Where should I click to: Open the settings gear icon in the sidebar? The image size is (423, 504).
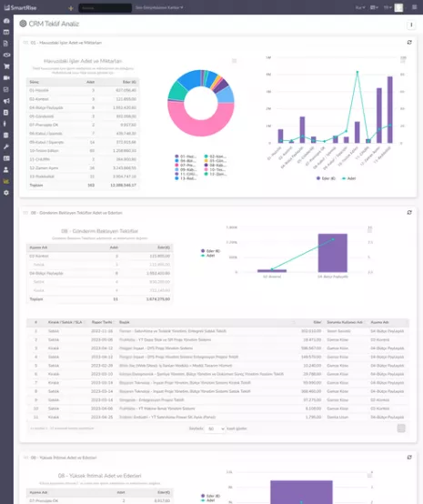pyautogui.click(x=6, y=193)
